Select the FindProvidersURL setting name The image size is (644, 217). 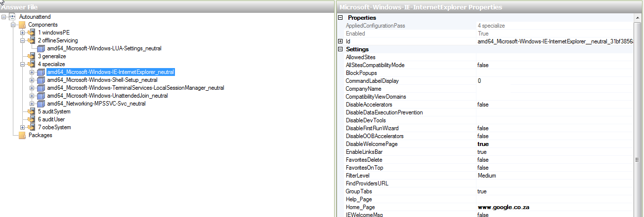point(367,183)
